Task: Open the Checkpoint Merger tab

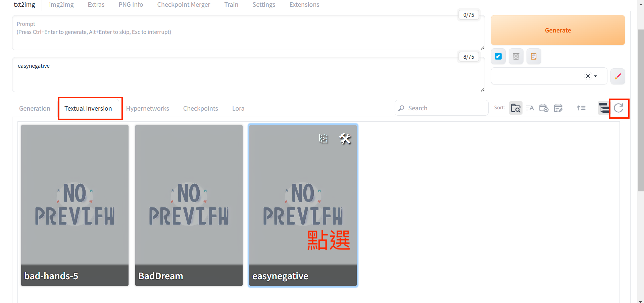Action: (184, 5)
